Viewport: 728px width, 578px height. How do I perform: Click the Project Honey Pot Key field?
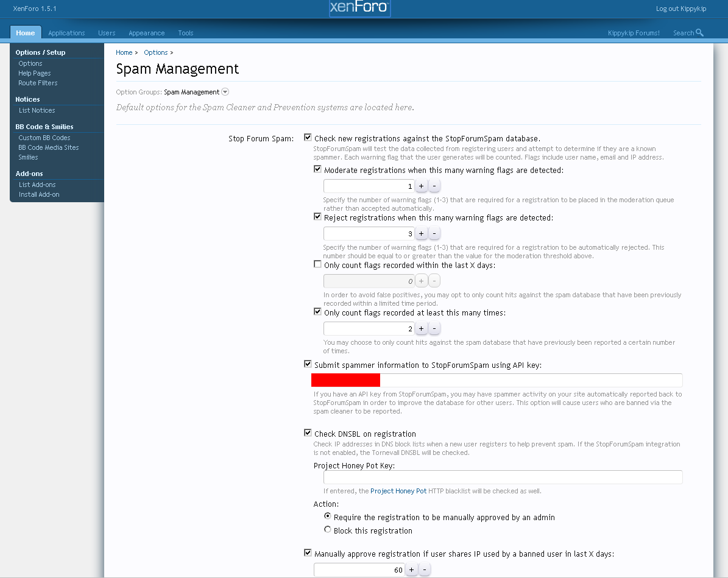point(503,477)
